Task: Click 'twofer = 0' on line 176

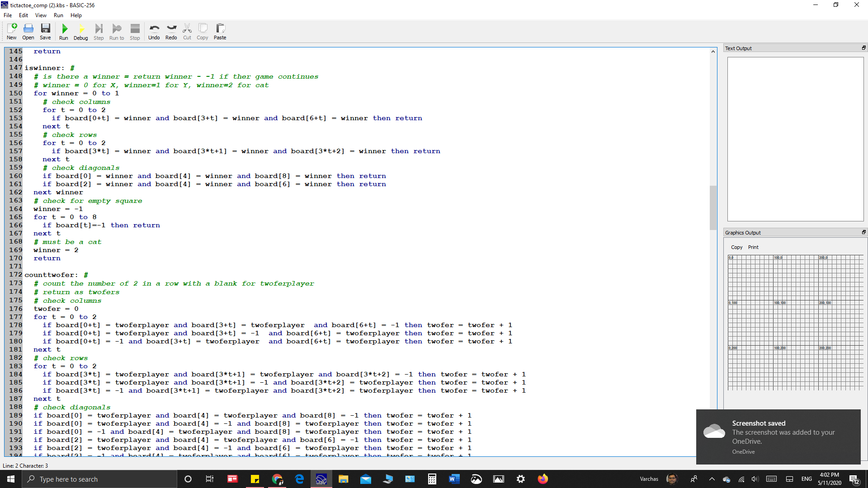Action: [x=56, y=309]
